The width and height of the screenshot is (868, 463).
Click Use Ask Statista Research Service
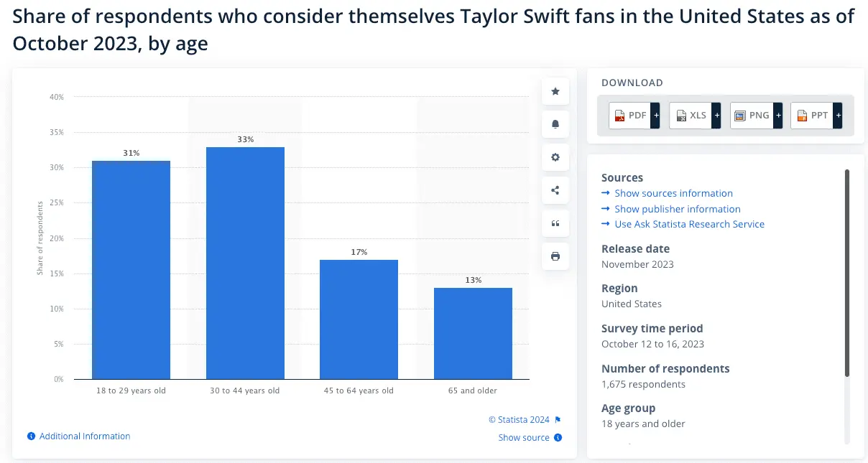tap(689, 224)
